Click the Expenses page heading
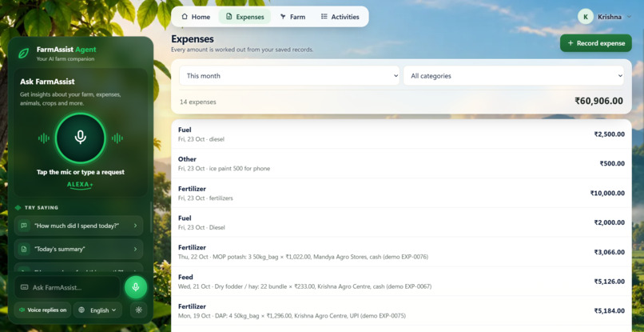The width and height of the screenshot is (644, 332). [193, 39]
